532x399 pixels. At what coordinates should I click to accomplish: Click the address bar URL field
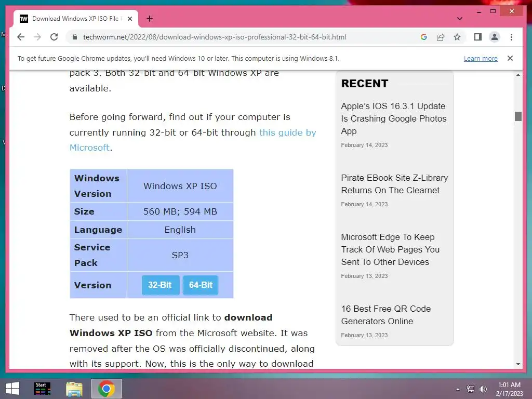click(215, 37)
